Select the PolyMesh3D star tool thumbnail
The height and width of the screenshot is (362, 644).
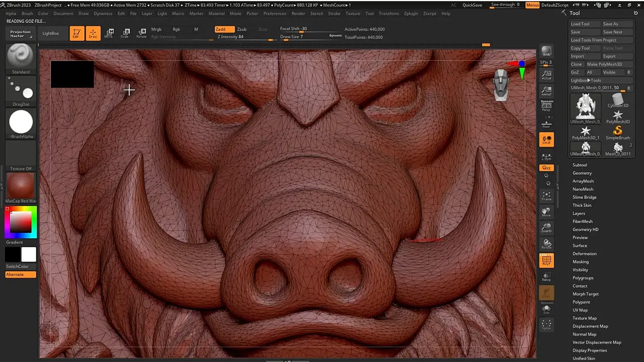[618, 116]
